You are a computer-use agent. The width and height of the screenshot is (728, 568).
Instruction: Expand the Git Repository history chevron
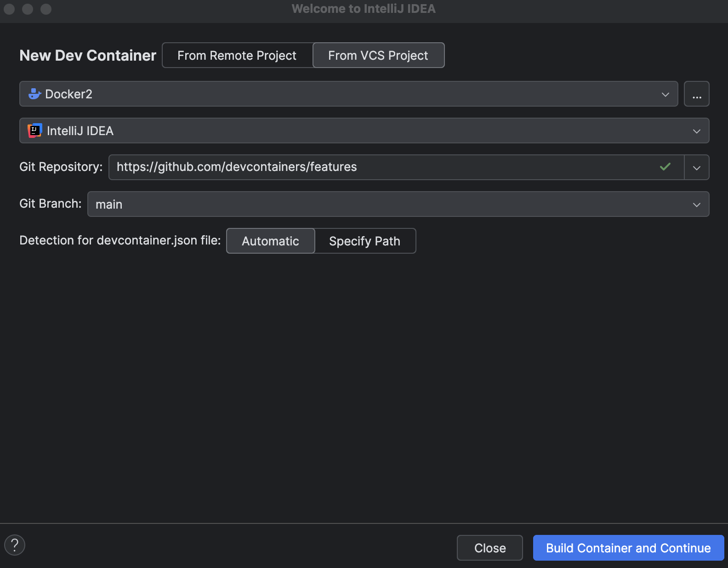coord(696,168)
